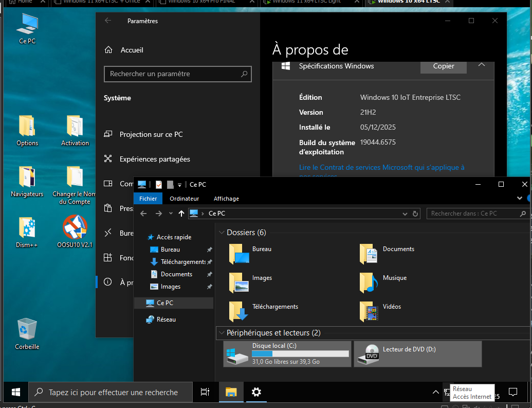This screenshot has height=408, width=532.
Task: Expand the Explorer ribbon chevron
Action: click(x=520, y=198)
